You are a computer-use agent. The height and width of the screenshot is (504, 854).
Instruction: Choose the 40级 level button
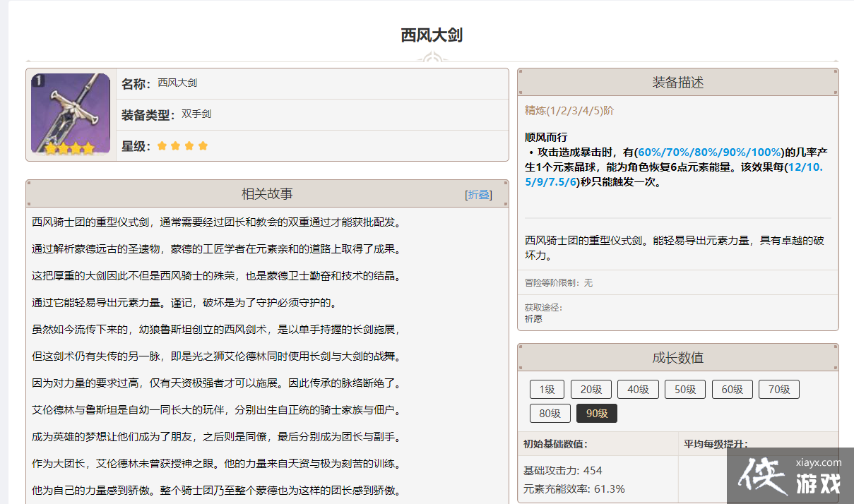point(638,389)
